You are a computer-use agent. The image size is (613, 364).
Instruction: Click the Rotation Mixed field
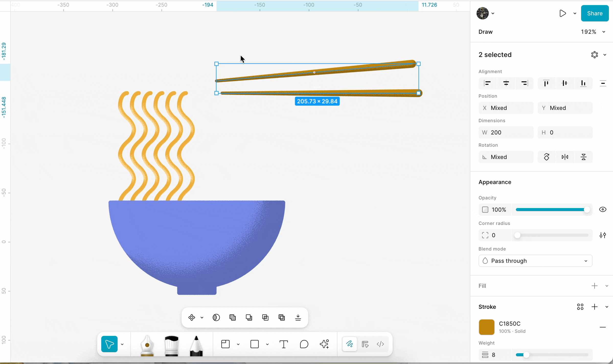(x=506, y=157)
